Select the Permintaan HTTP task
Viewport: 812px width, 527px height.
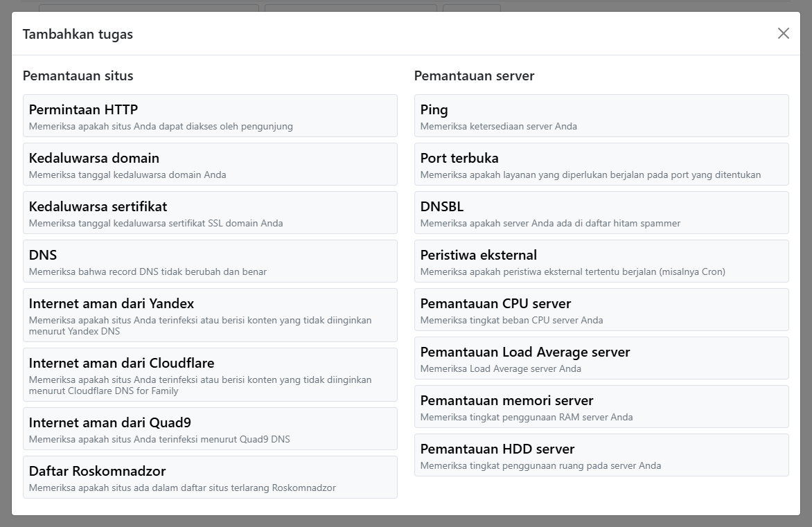[210, 116]
